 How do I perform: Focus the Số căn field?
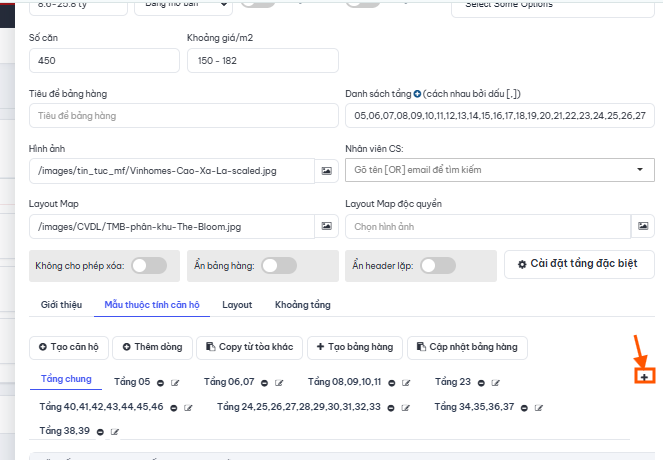point(104,60)
